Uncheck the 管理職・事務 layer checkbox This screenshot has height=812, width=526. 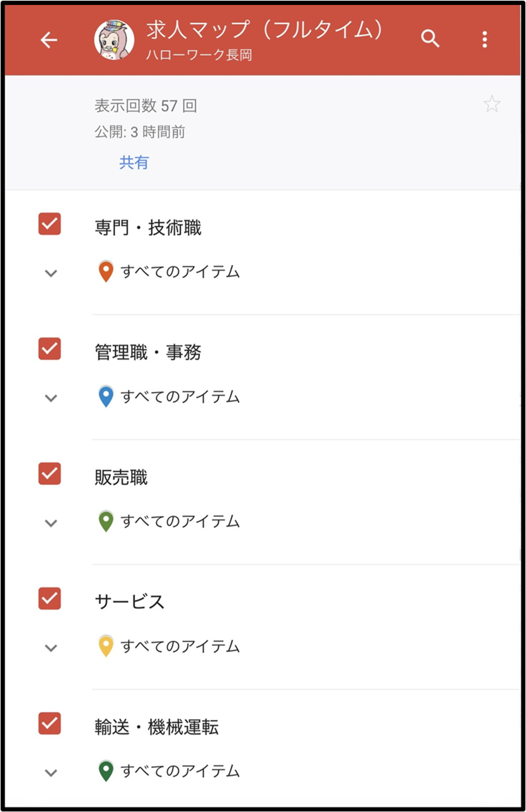(x=50, y=349)
